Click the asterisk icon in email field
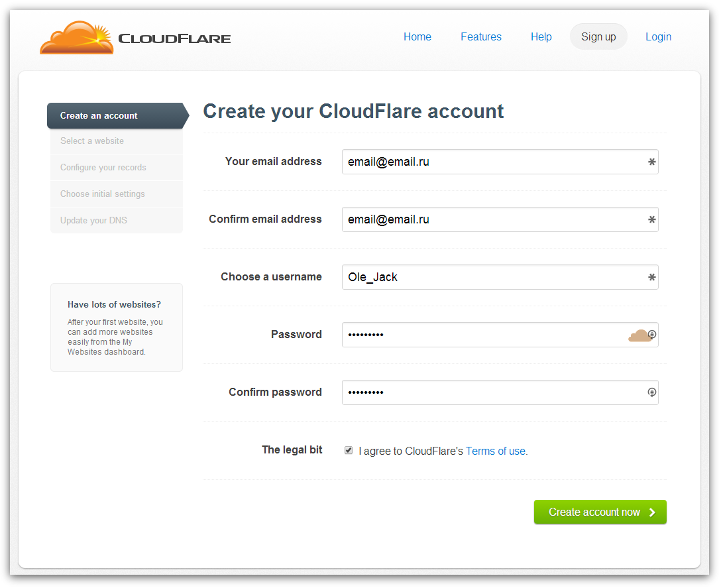The height and width of the screenshot is (588, 719). click(x=651, y=162)
